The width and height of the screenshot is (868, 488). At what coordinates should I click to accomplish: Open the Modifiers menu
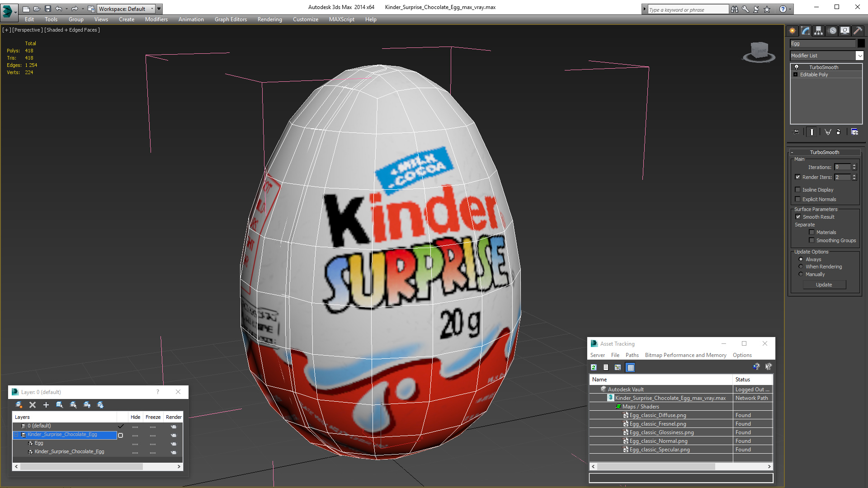[156, 19]
